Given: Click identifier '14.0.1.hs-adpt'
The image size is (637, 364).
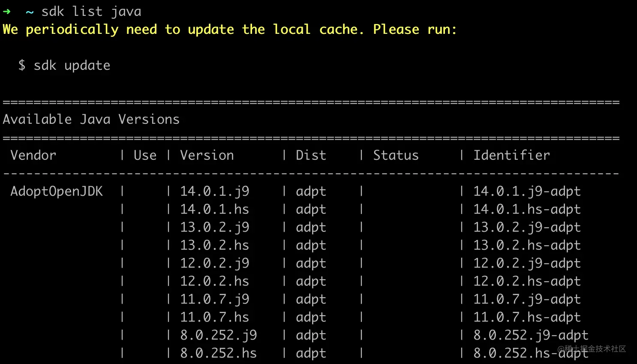Looking at the screenshot, I should (527, 209).
